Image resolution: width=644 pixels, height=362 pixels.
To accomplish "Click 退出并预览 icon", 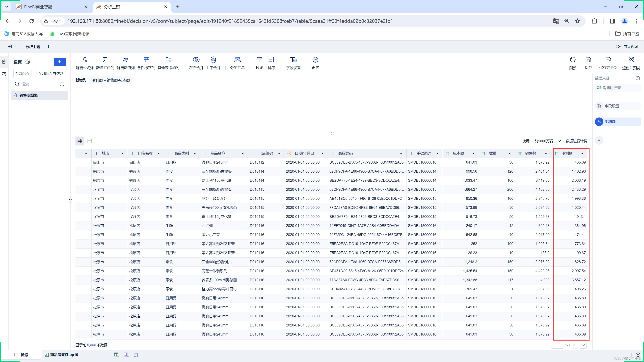I will (631, 60).
